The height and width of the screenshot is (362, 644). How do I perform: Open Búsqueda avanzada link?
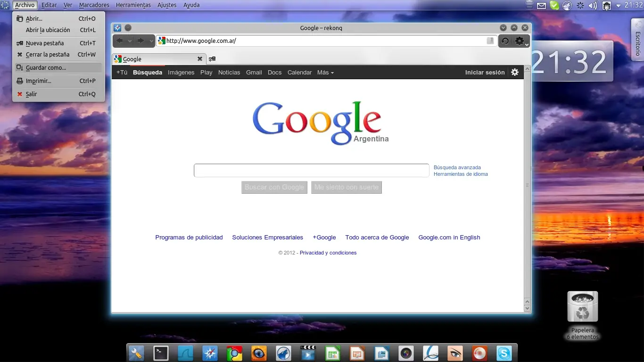pyautogui.click(x=457, y=167)
